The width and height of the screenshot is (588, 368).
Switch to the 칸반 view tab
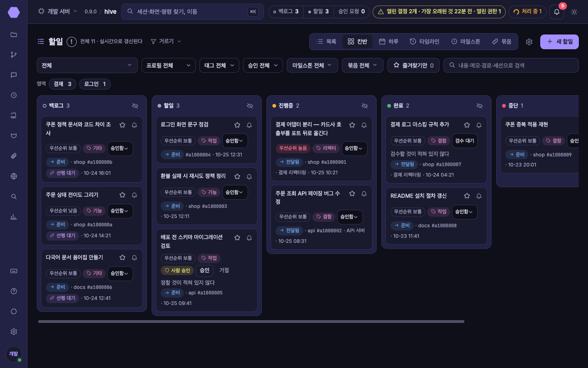coord(357,41)
